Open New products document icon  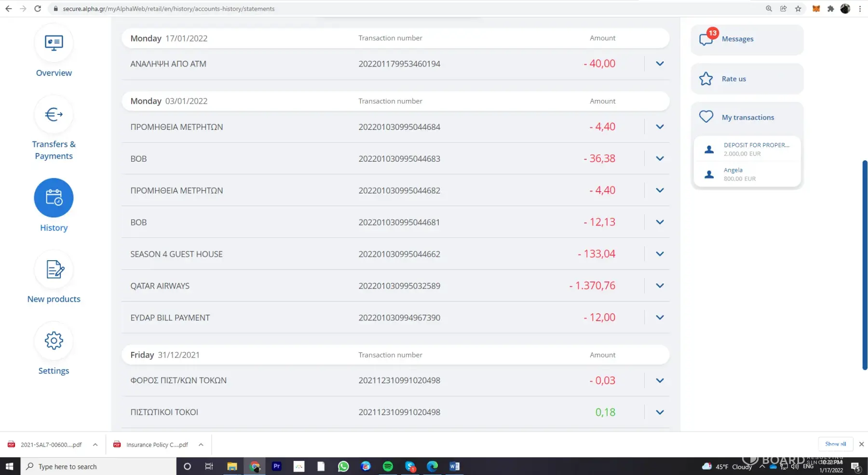[x=54, y=269]
